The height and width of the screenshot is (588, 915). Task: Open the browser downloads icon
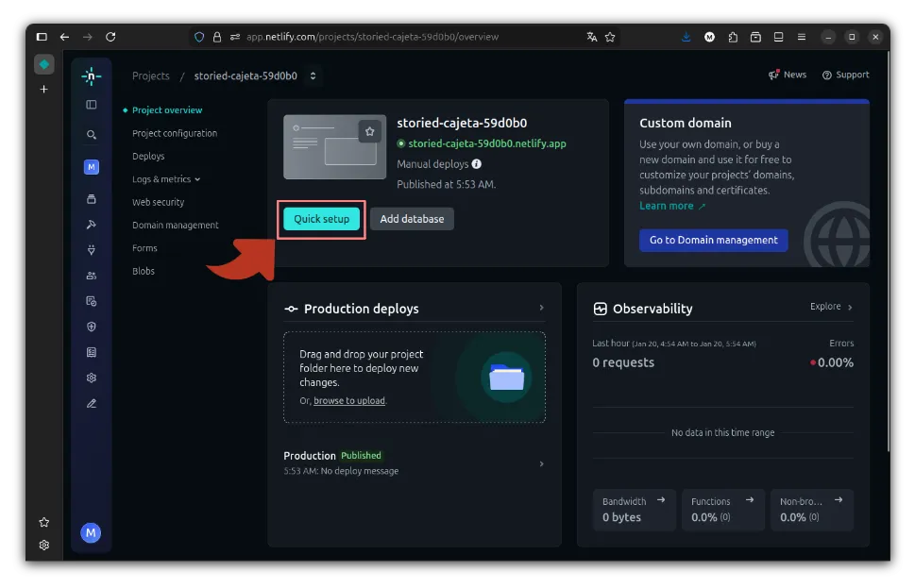tap(686, 37)
